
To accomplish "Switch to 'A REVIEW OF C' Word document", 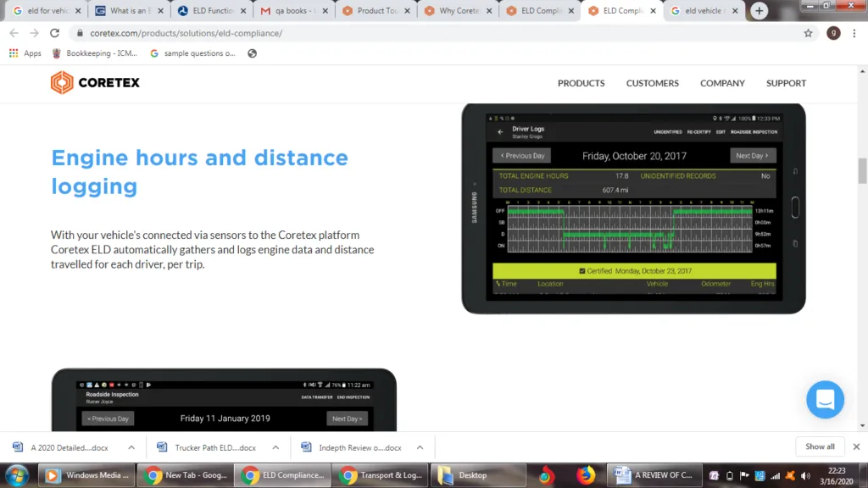I will coord(654,475).
